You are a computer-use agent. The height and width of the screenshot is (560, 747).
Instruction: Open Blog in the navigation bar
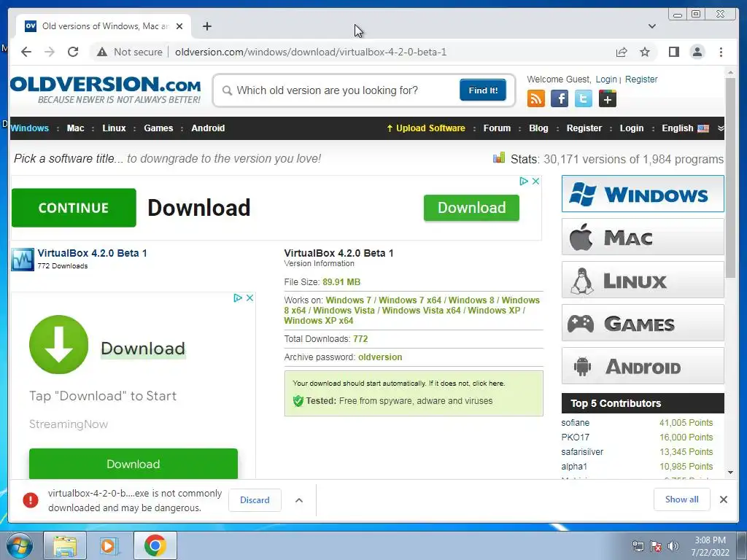538,128
